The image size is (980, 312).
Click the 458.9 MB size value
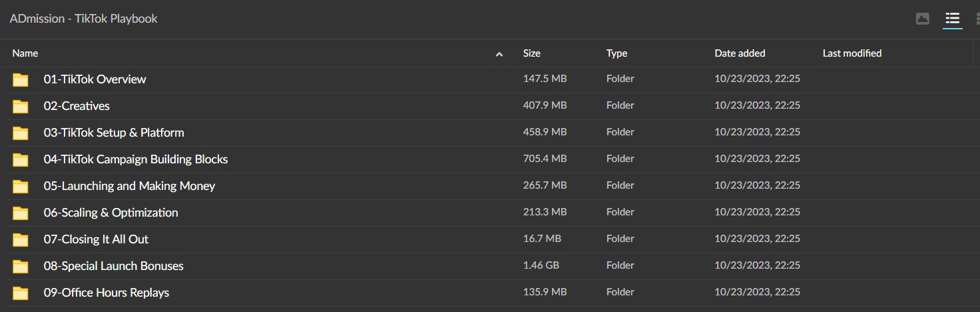pyautogui.click(x=545, y=132)
